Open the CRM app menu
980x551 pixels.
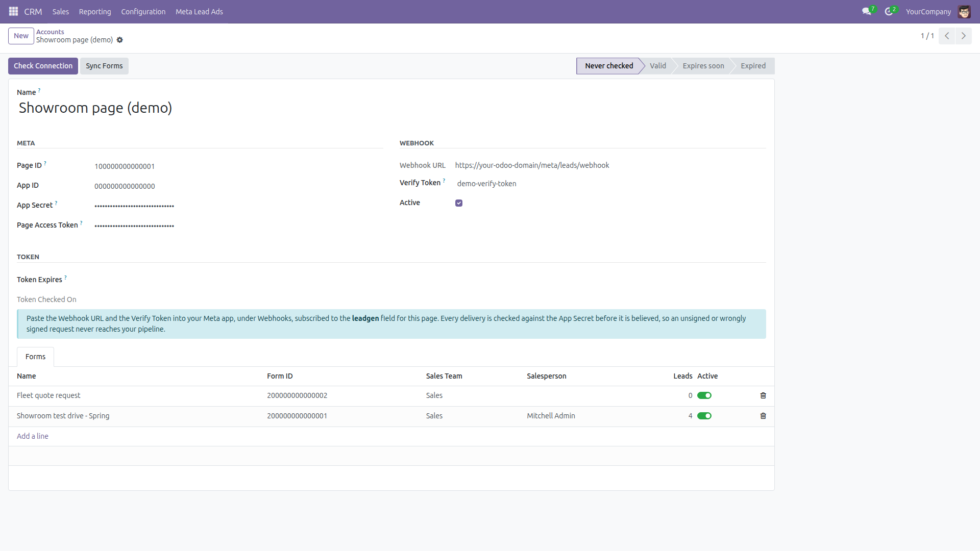pos(33,11)
